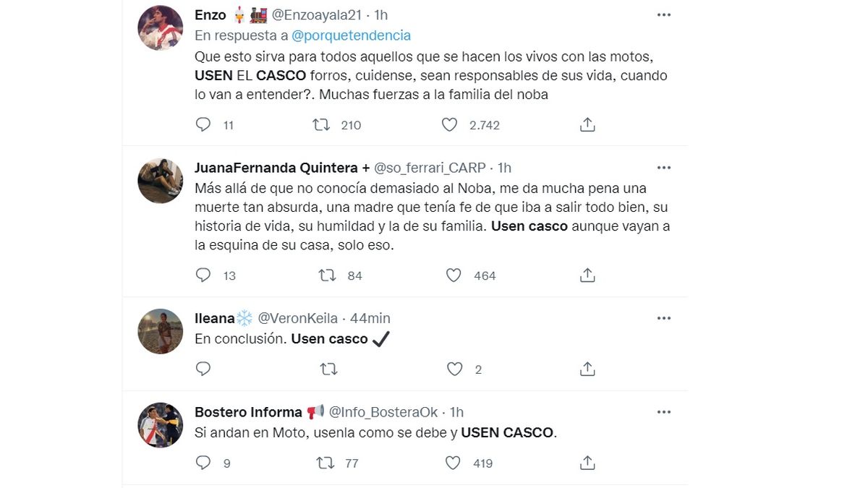Open the @Info_BosteraOk handle
Image resolution: width=868 pixels, height=488 pixels.
pyautogui.click(x=383, y=412)
